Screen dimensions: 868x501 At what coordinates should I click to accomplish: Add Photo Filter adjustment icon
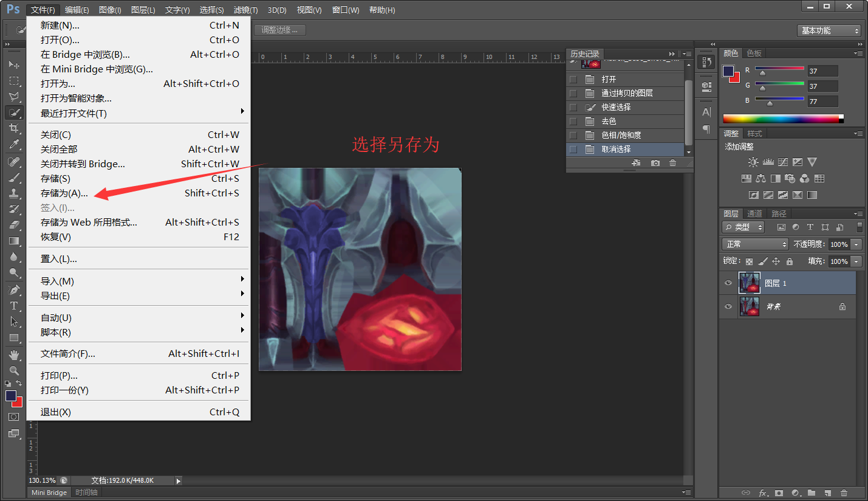pos(790,179)
